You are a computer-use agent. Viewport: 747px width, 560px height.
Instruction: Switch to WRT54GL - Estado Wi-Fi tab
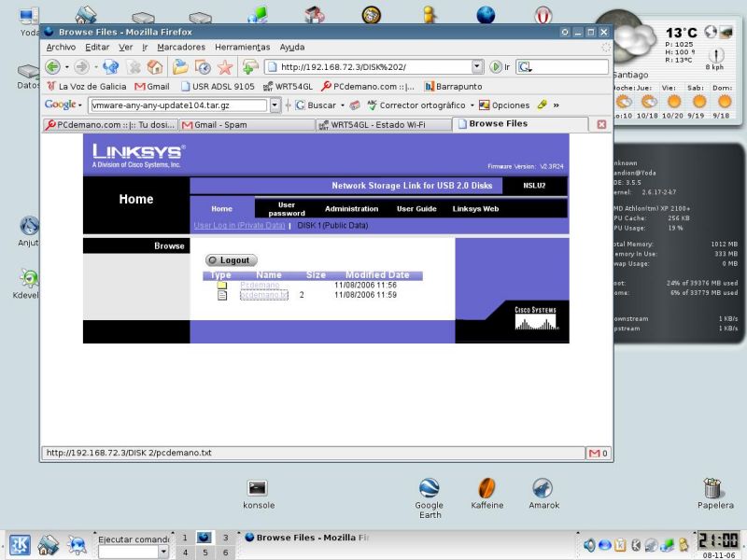pos(384,125)
